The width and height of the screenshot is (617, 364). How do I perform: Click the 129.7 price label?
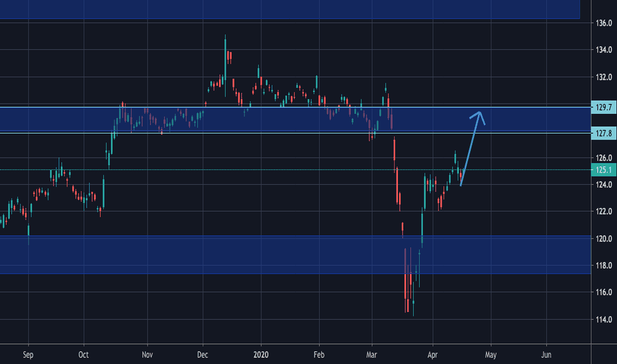tap(604, 107)
